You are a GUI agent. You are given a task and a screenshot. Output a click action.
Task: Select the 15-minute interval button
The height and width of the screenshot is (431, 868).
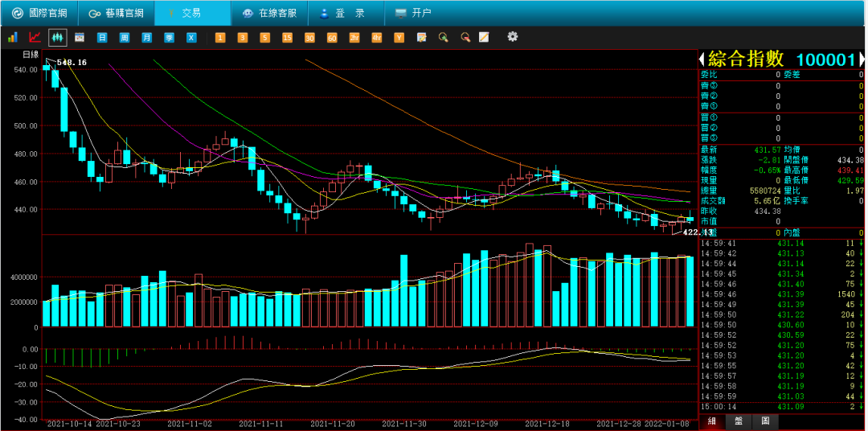[287, 38]
